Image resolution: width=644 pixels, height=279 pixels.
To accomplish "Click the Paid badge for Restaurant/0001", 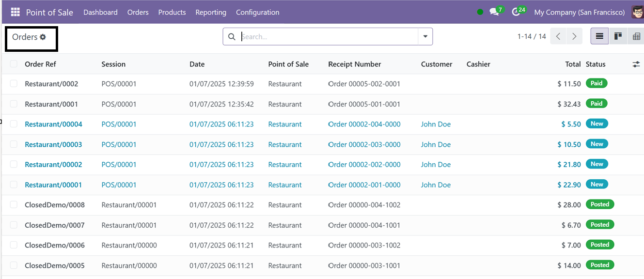I will (x=597, y=104).
